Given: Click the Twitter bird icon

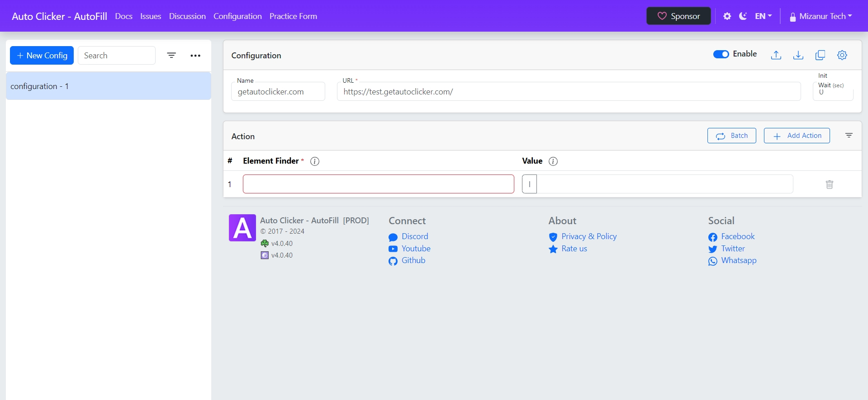Looking at the screenshot, I should 713,249.
